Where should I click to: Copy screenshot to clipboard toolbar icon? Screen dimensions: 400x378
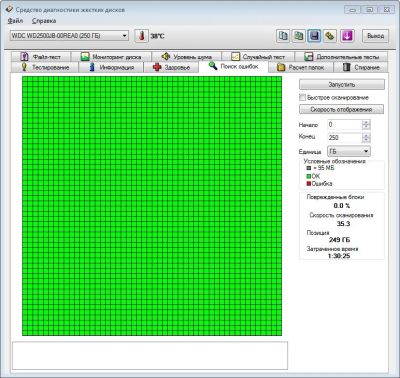pos(298,36)
